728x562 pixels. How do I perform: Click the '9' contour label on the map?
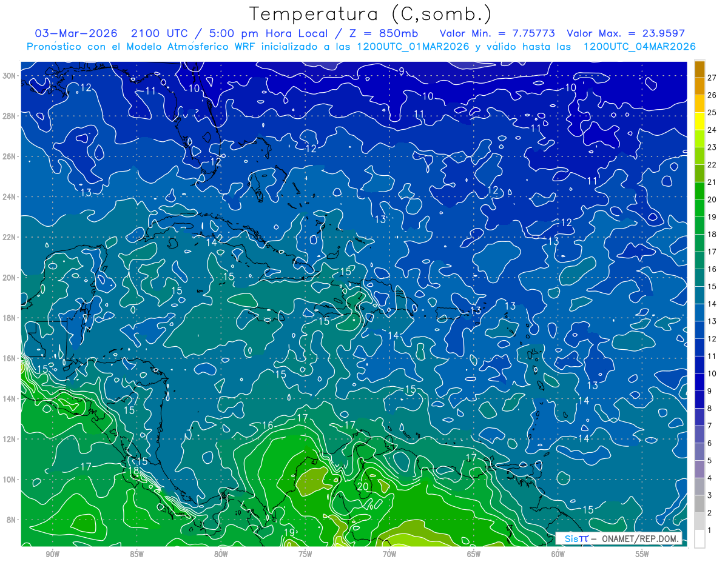402,72
